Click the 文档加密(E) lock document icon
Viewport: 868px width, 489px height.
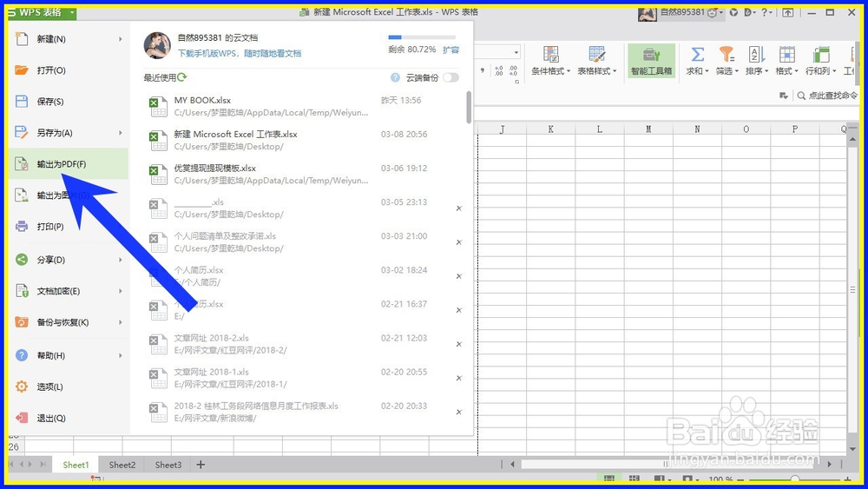(x=22, y=291)
